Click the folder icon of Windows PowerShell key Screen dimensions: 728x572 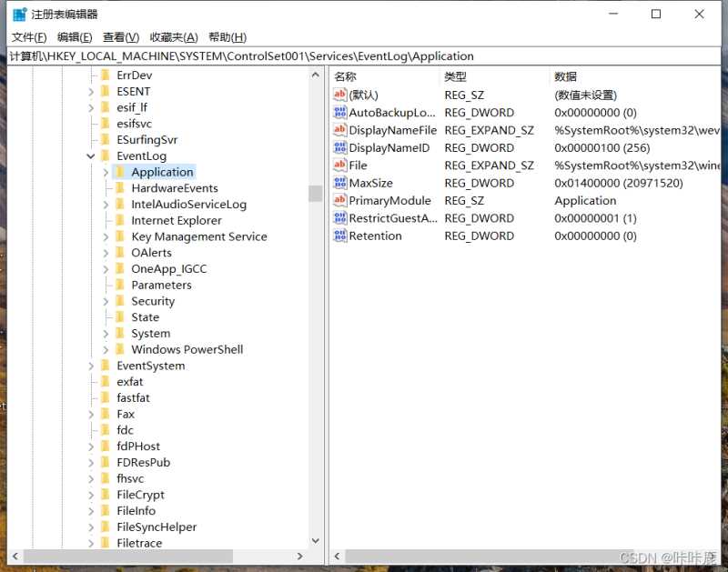tap(120, 349)
